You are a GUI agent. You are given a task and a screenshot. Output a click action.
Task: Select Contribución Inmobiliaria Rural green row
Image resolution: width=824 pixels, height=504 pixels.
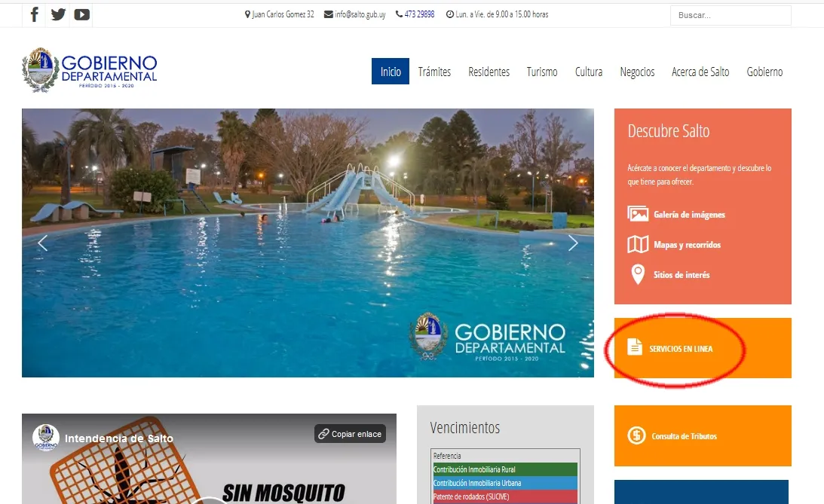505,469
